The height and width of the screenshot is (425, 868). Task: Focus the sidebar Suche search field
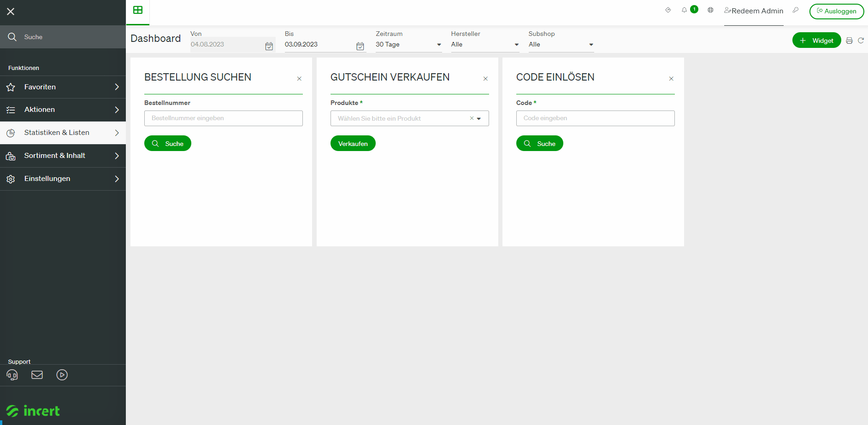pyautogui.click(x=63, y=37)
